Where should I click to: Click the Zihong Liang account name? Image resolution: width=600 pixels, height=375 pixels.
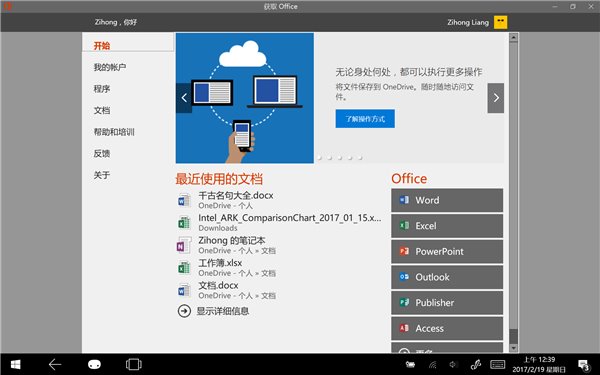(x=468, y=23)
